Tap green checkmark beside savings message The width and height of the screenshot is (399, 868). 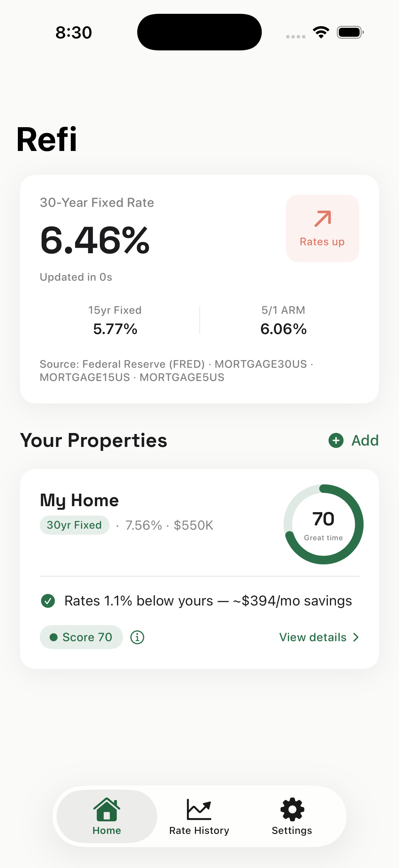coord(48,601)
